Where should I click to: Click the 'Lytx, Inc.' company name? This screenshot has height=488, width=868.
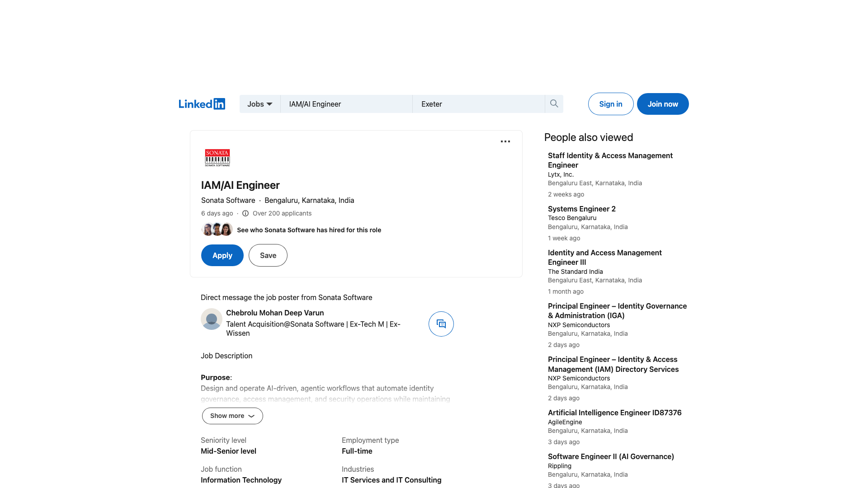pos(561,174)
